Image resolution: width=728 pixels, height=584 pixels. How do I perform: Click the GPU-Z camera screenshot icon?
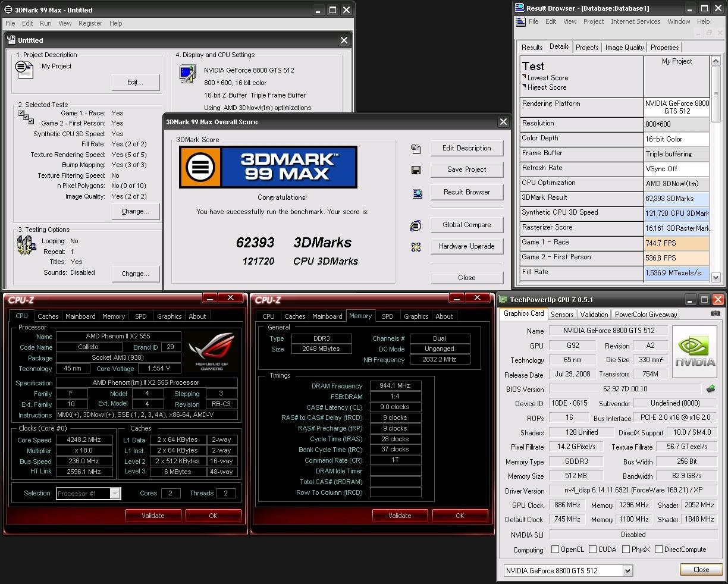point(715,313)
